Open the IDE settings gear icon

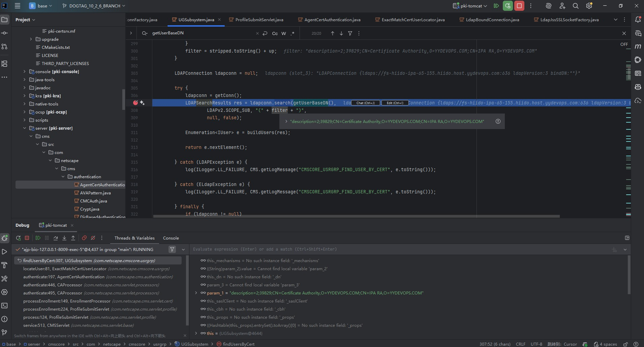[589, 6]
